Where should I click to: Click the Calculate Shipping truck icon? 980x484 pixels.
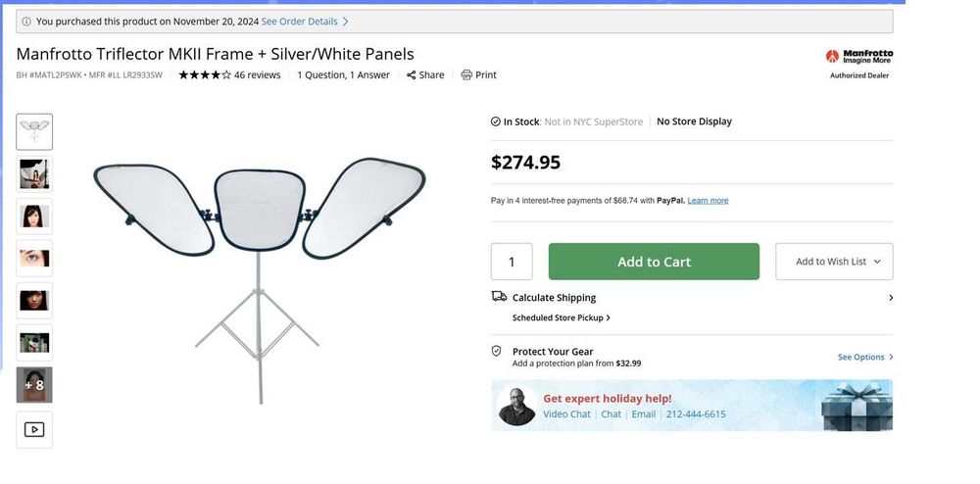coord(499,297)
